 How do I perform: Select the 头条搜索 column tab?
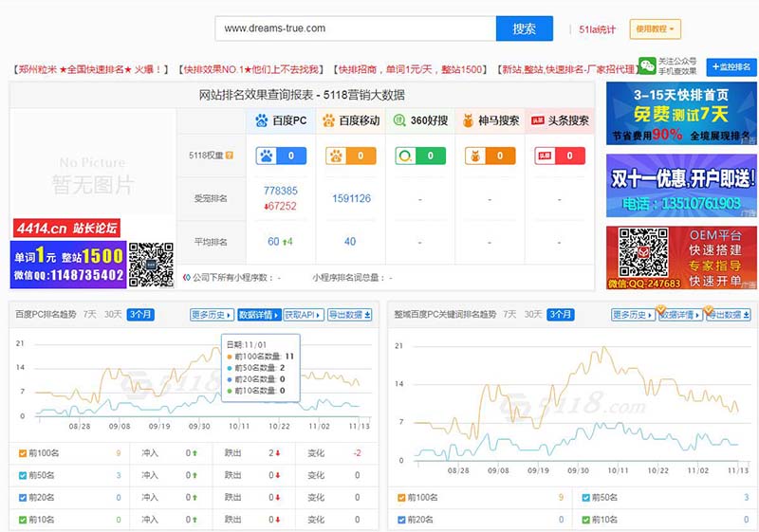560,120
